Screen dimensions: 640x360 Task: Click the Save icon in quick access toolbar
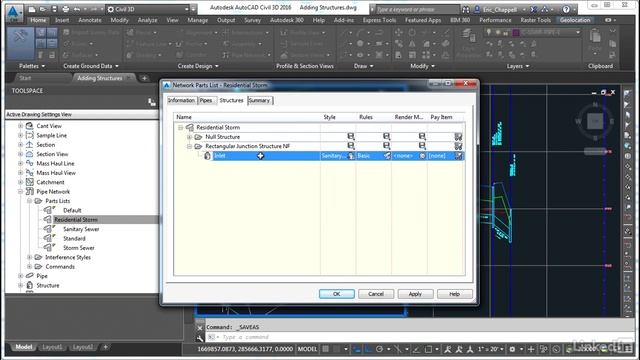point(54,9)
